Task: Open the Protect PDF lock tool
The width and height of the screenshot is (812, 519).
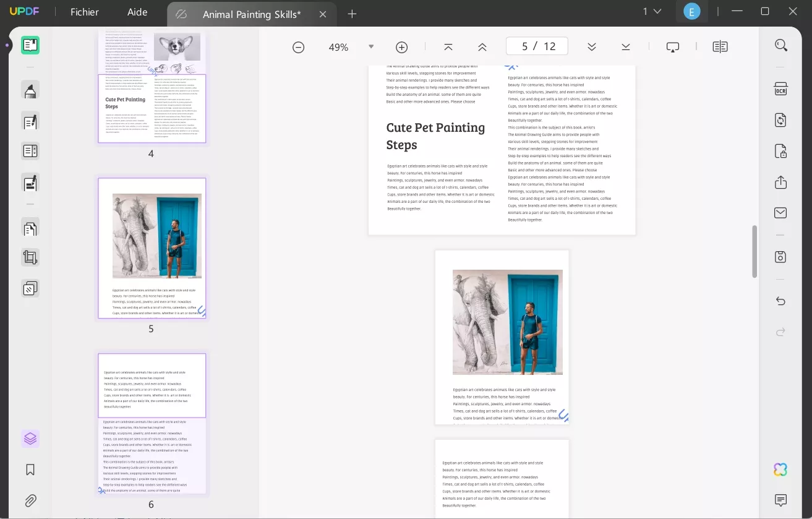Action: coord(780,151)
